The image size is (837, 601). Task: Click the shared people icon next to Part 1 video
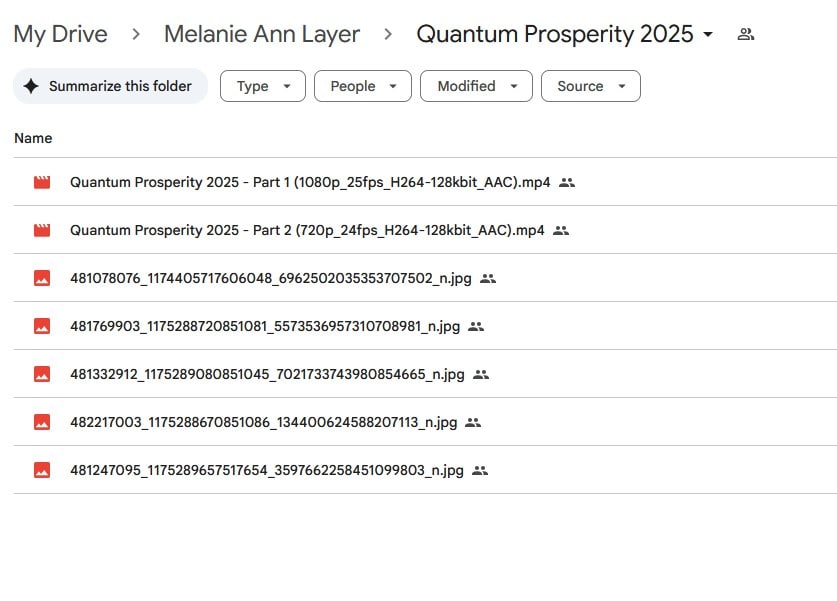(x=567, y=182)
